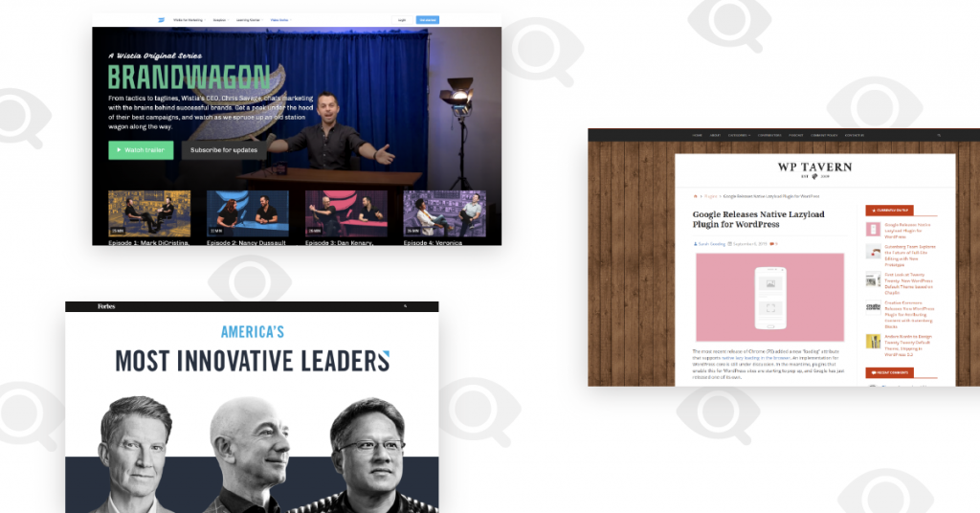Click the Subscribe for updates button
Image resolution: width=980 pixels, height=513 pixels.
[223, 150]
